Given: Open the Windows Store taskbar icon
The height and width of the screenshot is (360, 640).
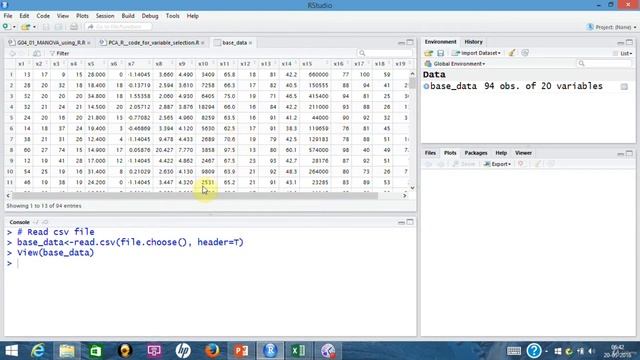Looking at the screenshot, I should (96, 351).
